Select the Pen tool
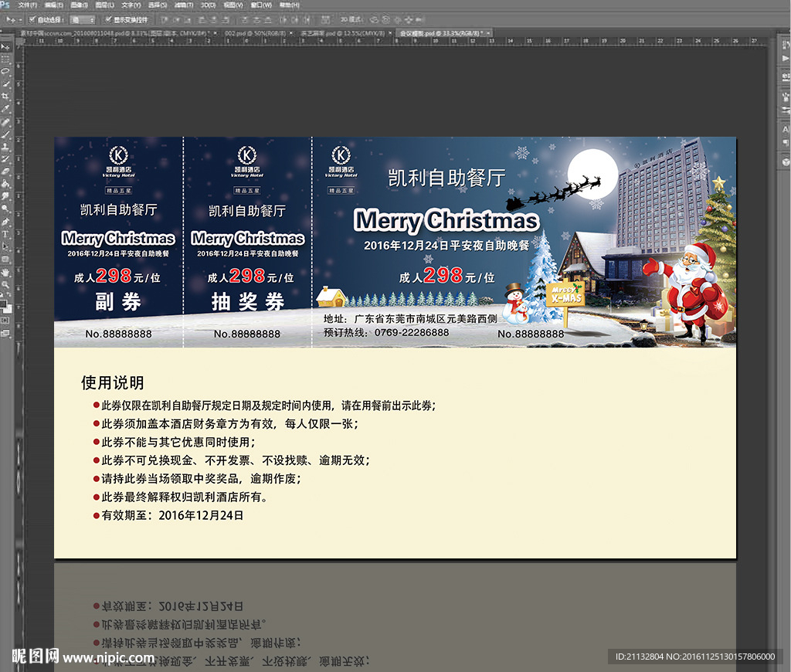791x672 pixels. 5,222
